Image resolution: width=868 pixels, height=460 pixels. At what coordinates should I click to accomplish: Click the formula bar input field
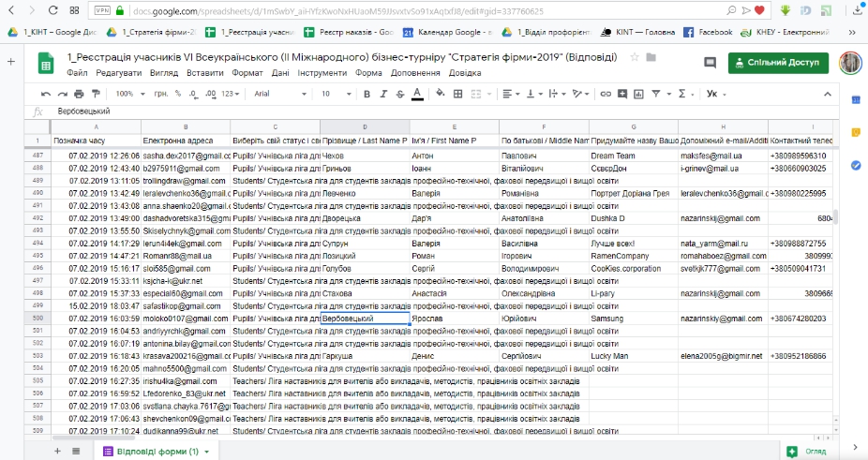coord(375,111)
